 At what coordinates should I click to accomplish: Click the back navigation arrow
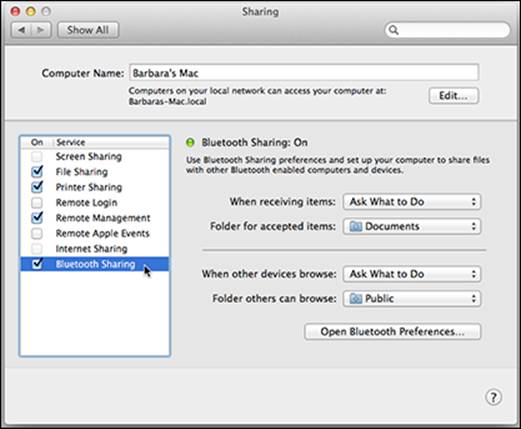[x=22, y=30]
